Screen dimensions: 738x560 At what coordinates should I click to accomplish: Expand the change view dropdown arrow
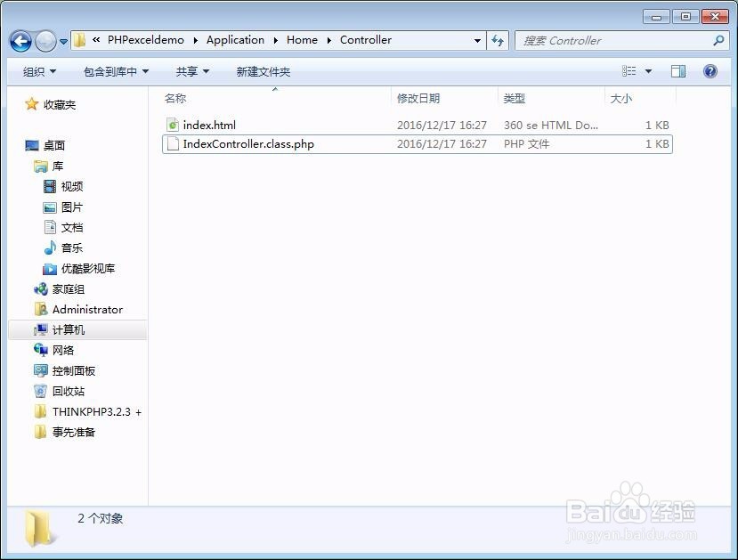coord(647,71)
